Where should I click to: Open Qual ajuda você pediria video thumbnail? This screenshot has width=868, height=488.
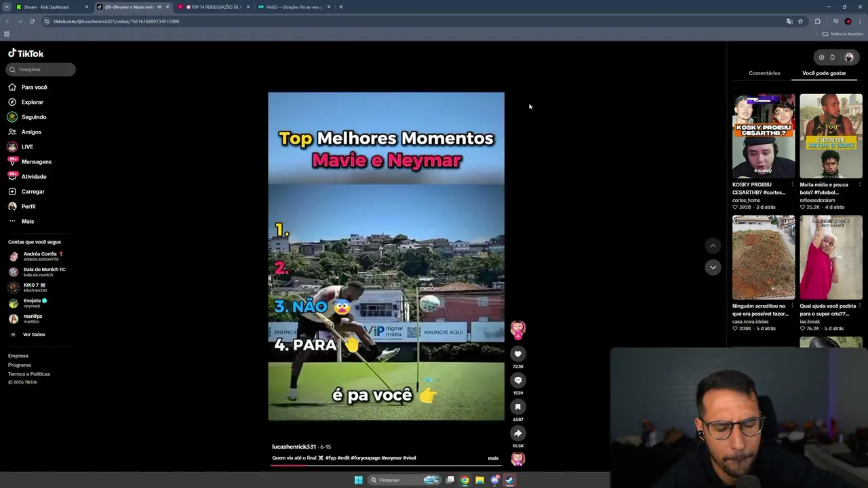831,257
